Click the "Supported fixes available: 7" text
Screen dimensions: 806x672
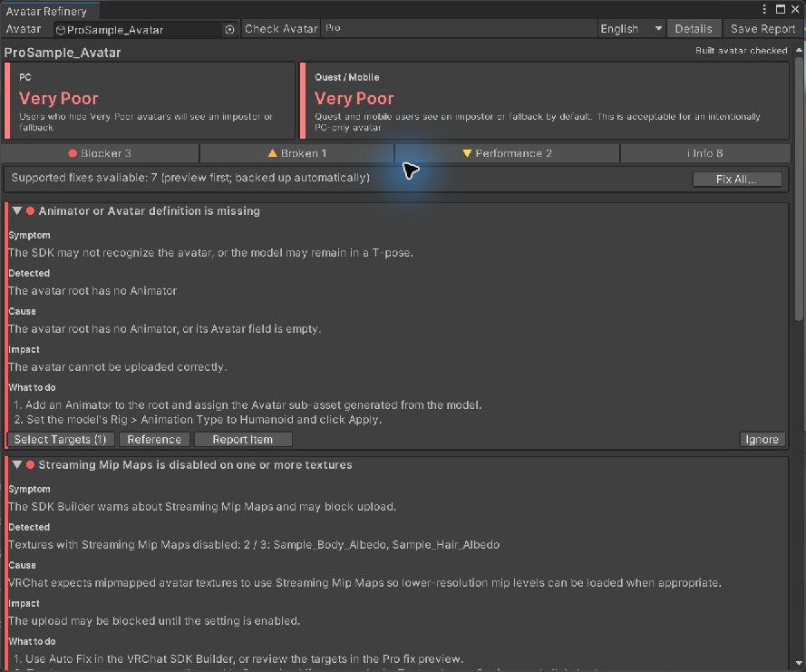coord(190,178)
